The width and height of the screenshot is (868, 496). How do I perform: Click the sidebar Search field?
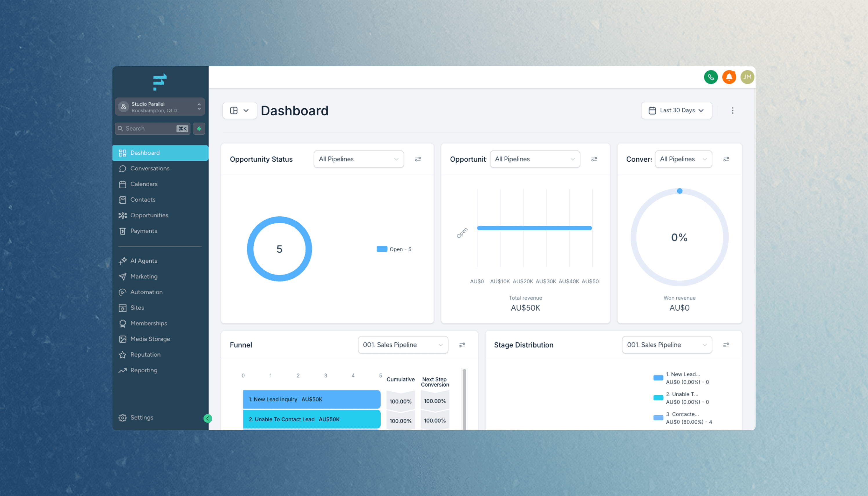pos(152,129)
